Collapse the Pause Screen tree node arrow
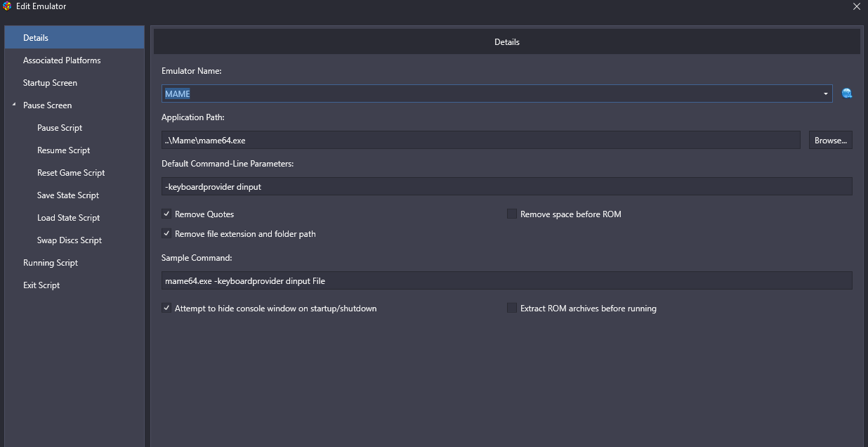Image resolution: width=868 pixels, height=447 pixels. pyautogui.click(x=14, y=105)
